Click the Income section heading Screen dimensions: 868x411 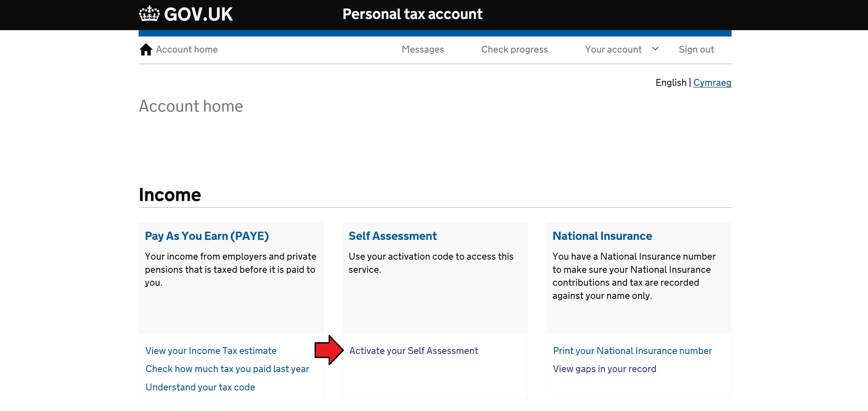[x=170, y=195]
